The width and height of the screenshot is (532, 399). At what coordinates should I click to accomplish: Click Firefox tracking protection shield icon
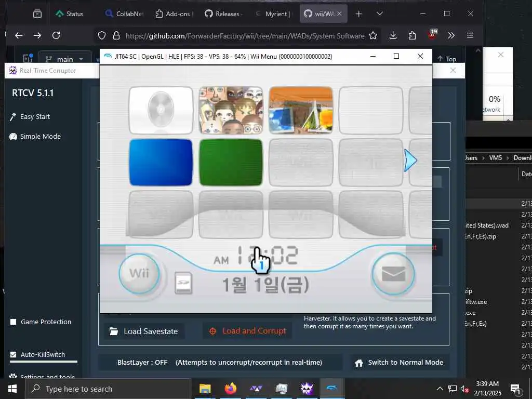pyautogui.click(x=102, y=35)
